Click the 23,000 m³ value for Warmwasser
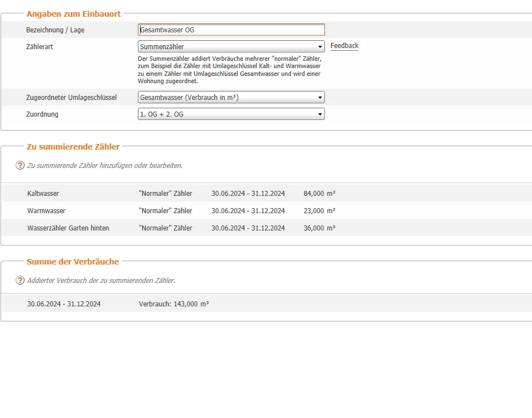This screenshot has height=418, width=532. pos(319,211)
